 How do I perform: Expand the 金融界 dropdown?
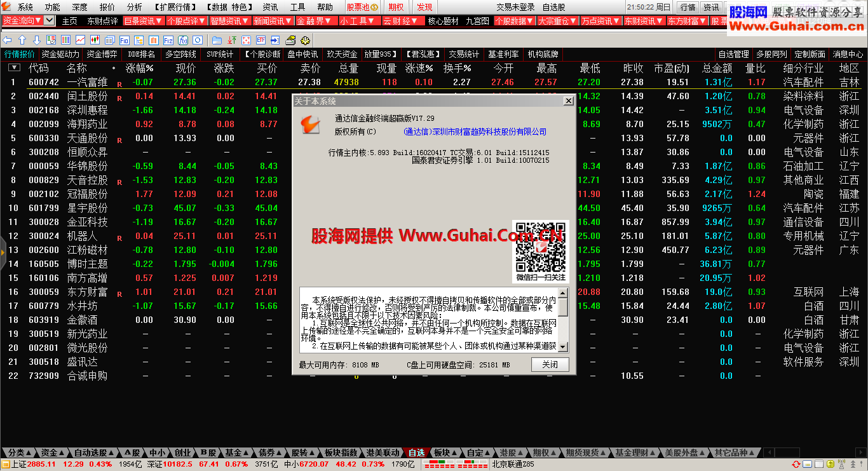[316, 20]
